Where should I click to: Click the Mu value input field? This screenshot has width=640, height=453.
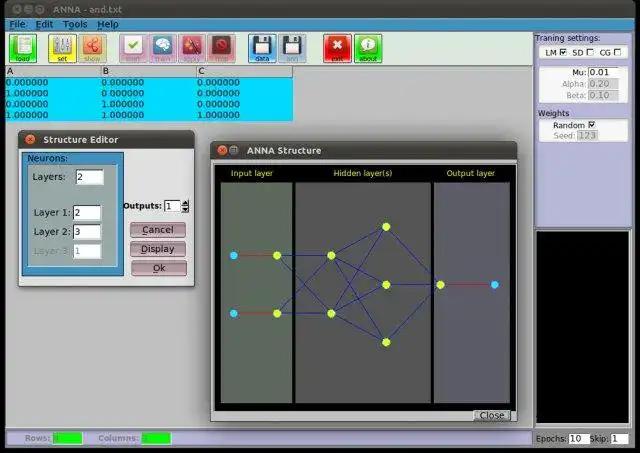pyautogui.click(x=603, y=72)
